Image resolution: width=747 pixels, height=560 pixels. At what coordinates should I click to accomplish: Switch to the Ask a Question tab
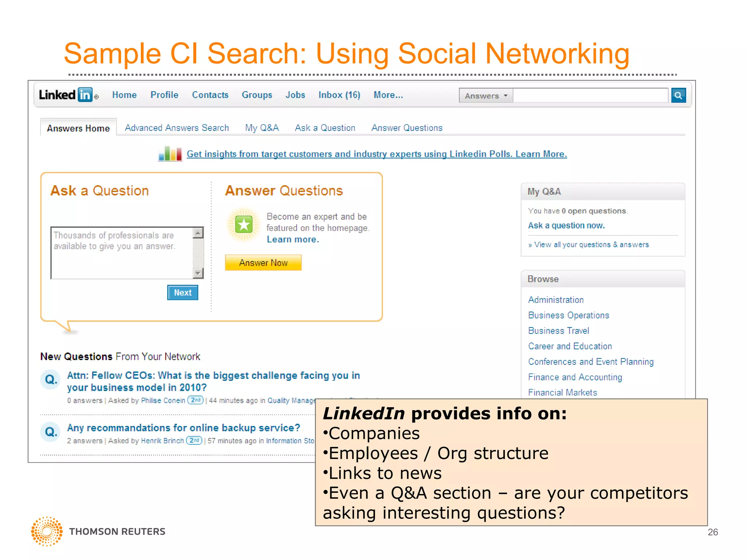coord(325,128)
